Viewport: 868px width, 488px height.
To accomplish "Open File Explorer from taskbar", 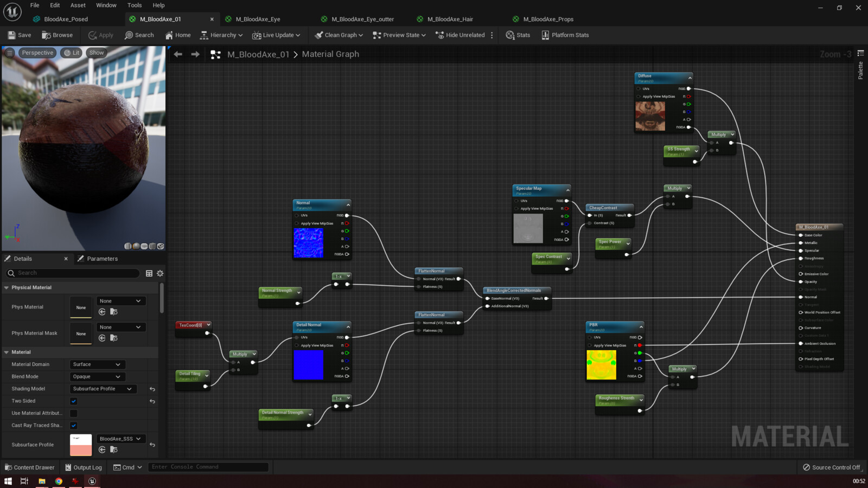I will [42, 481].
